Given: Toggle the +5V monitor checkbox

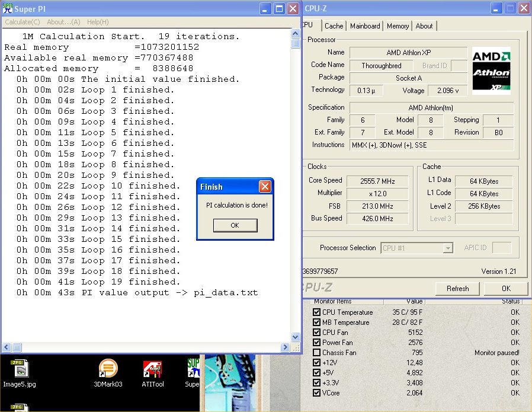Looking at the screenshot, I should 316,372.
